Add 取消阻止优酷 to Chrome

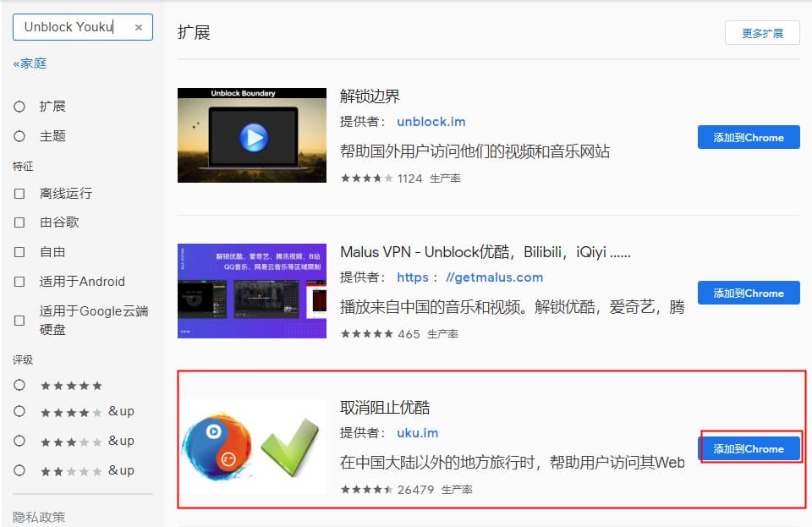[x=749, y=449]
